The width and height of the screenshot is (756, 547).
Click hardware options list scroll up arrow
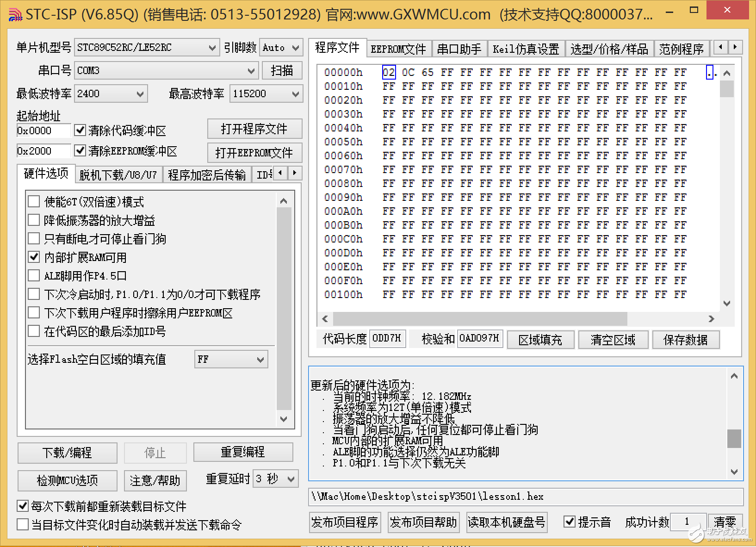point(284,201)
